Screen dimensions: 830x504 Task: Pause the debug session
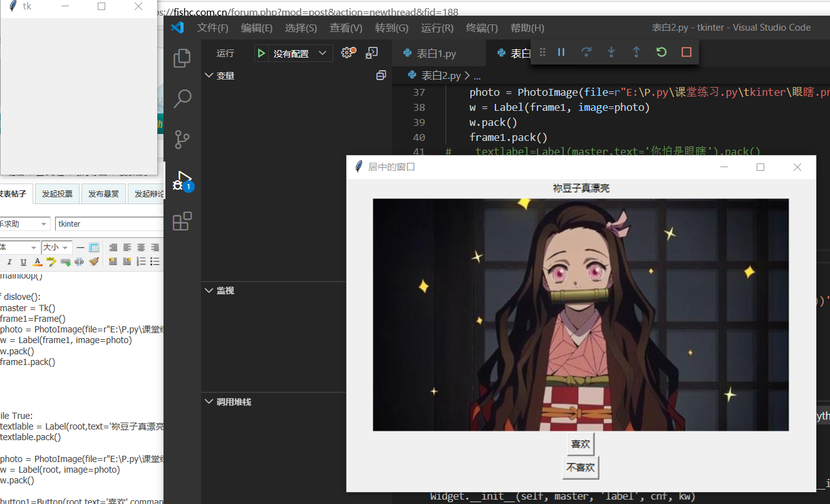tap(561, 53)
